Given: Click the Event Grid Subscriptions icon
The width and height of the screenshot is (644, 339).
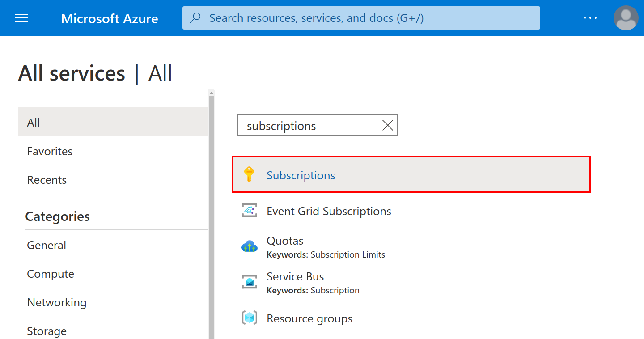Looking at the screenshot, I should pos(249,211).
